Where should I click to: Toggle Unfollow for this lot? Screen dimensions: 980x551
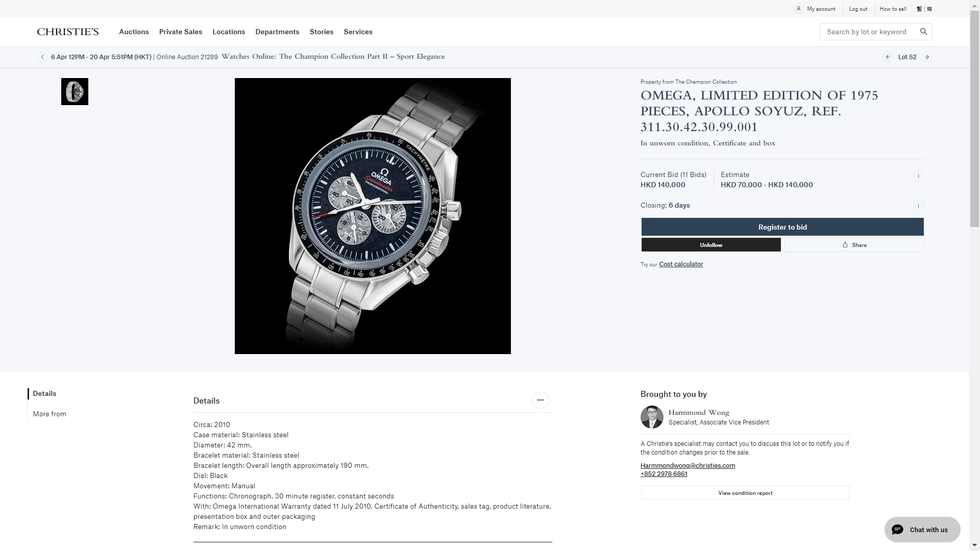pos(711,245)
